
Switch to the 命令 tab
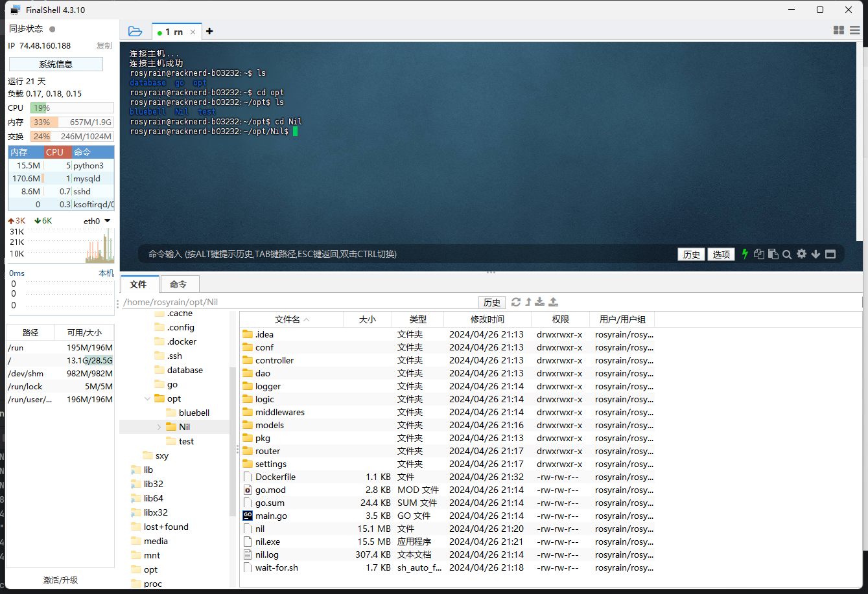coord(179,284)
